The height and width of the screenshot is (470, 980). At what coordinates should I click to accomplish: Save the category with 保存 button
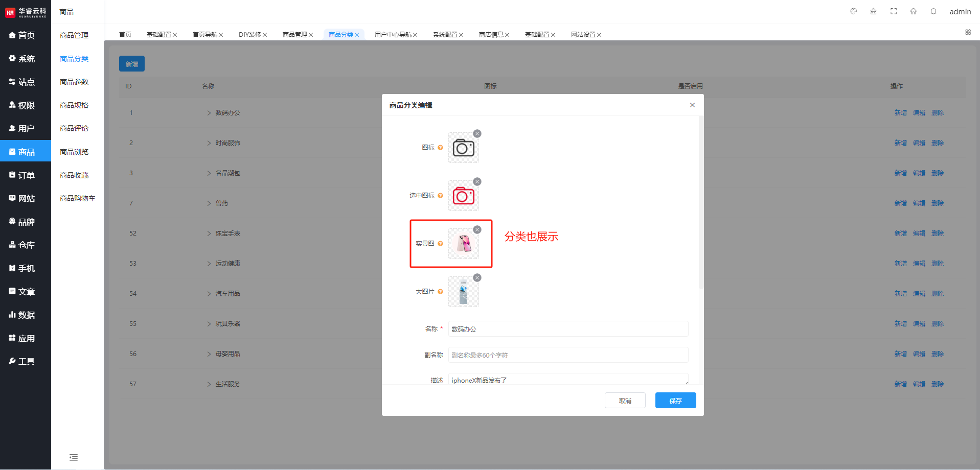pyautogui.click(x=675, y=401)
